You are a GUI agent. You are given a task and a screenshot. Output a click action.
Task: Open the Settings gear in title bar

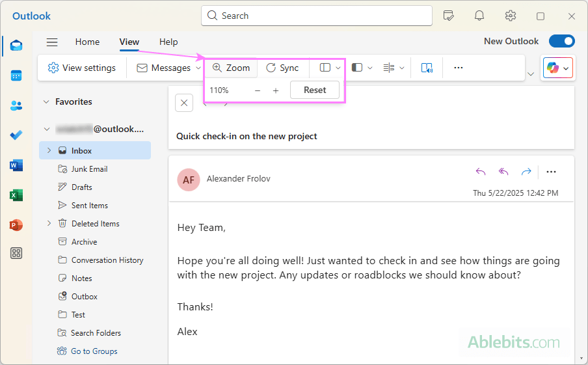coord(511,16)
